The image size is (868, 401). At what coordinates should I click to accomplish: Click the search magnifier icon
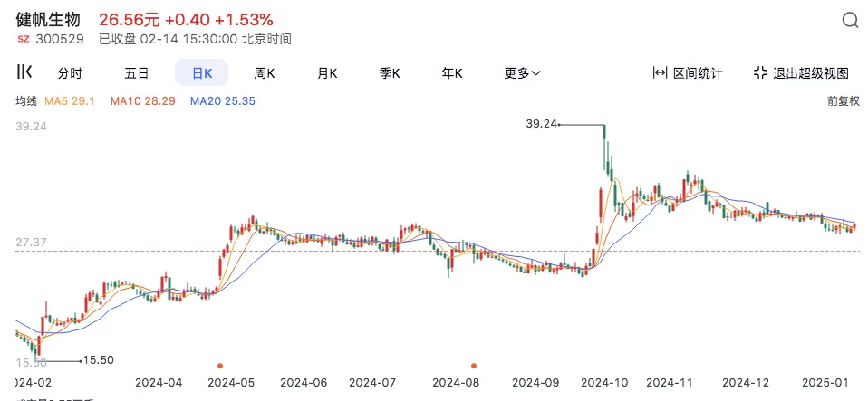click(850, 21)
